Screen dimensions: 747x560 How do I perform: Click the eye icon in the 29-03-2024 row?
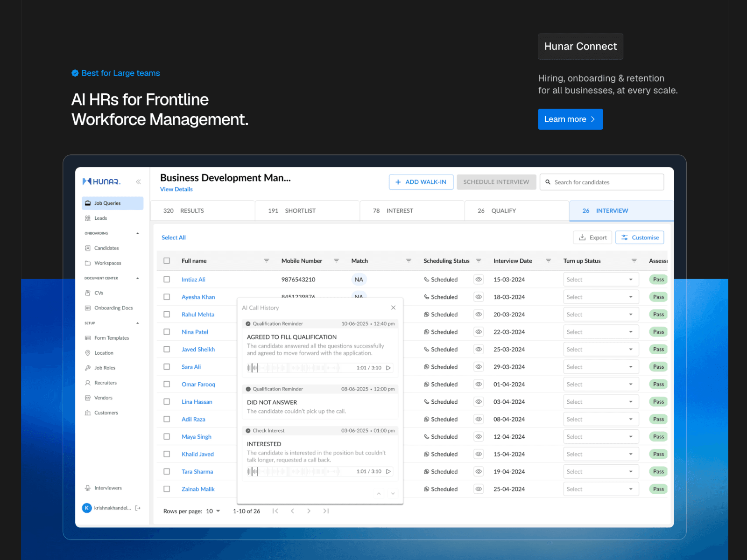coord(479,367)
